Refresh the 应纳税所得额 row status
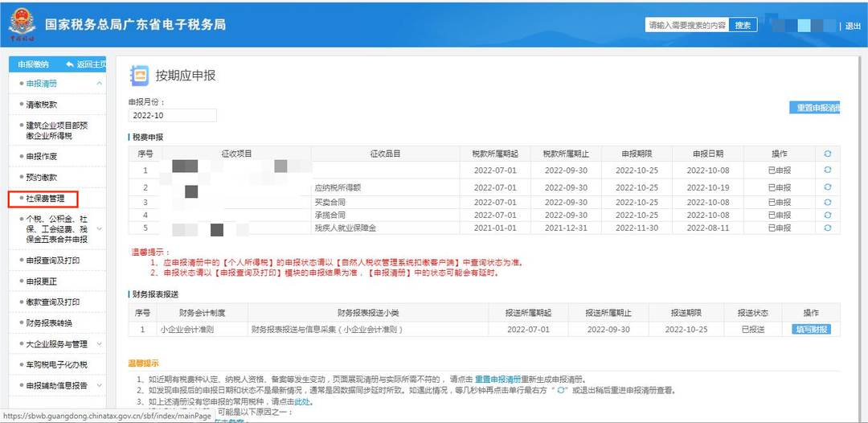 click(x=828, y=187)
